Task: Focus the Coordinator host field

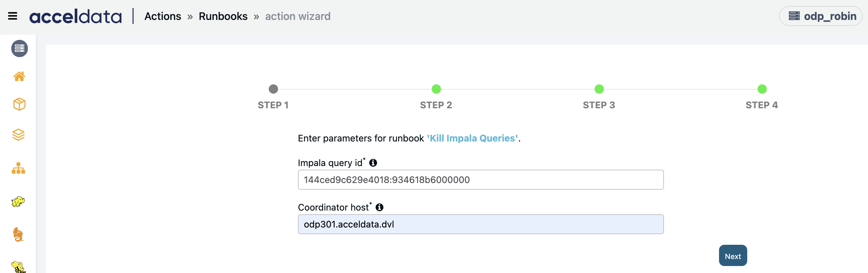Action: [x=480, y=225]
